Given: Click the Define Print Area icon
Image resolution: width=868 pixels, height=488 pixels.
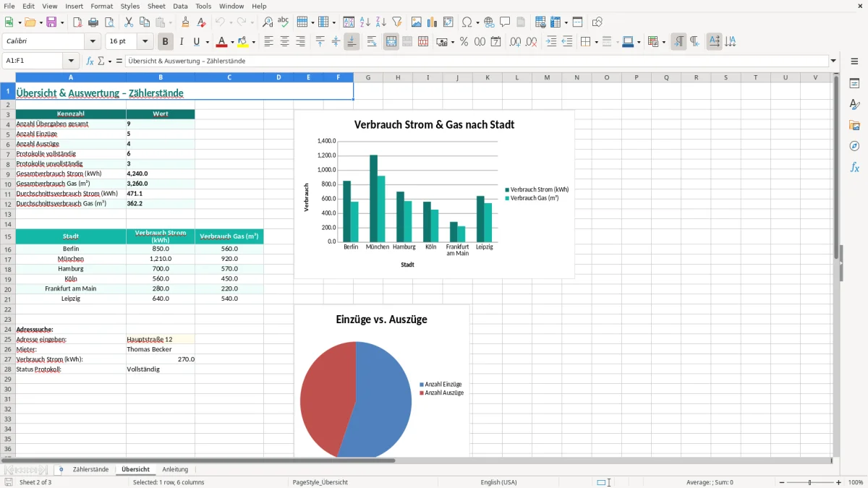Looking at the screenshot, I should [540, 22].
